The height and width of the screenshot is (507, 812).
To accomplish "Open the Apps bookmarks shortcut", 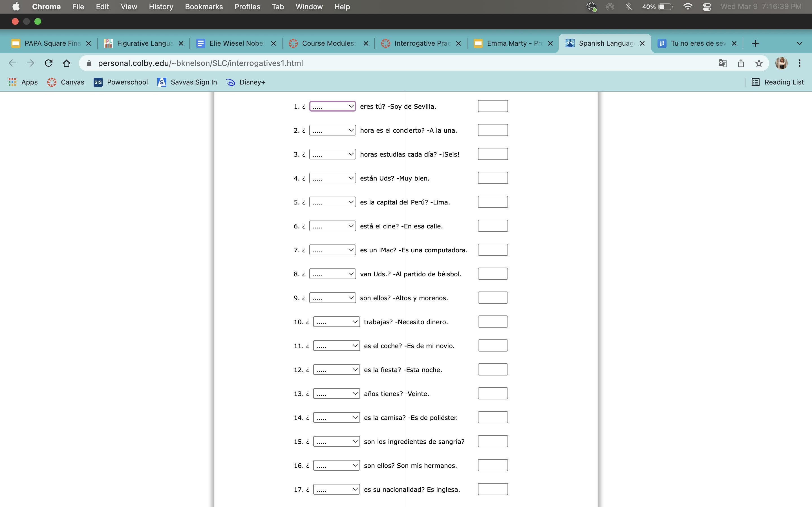I will 23,82.
